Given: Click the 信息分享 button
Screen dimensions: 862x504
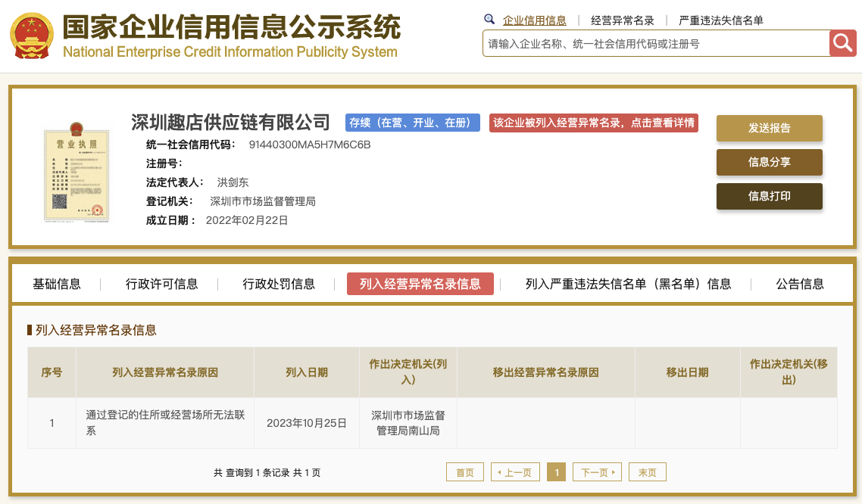Looking at the screenshot, I should pyautogui.click(x=769, y=162).
